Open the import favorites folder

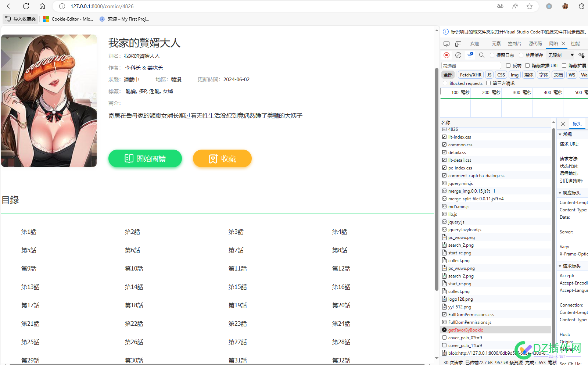21,19
